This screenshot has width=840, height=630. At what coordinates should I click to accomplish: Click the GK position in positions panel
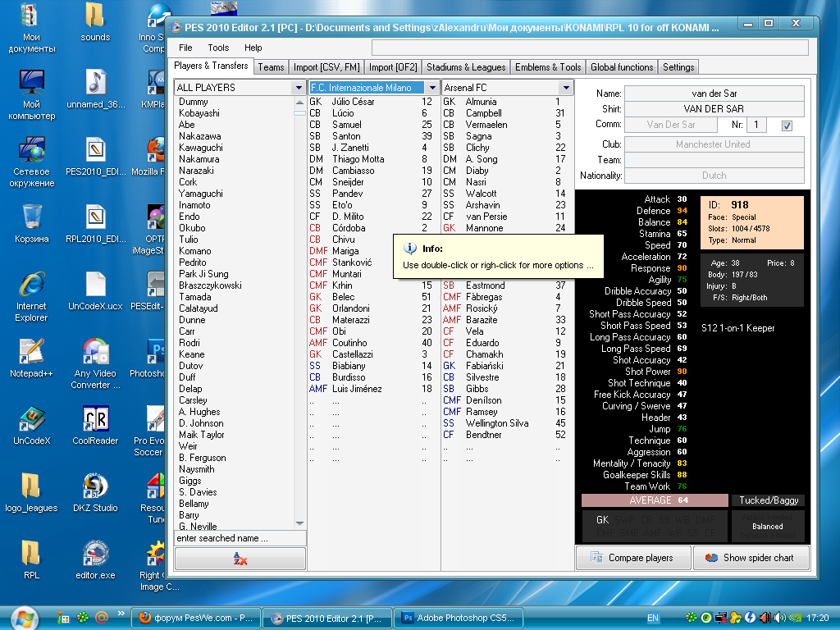tap(602, 519)
